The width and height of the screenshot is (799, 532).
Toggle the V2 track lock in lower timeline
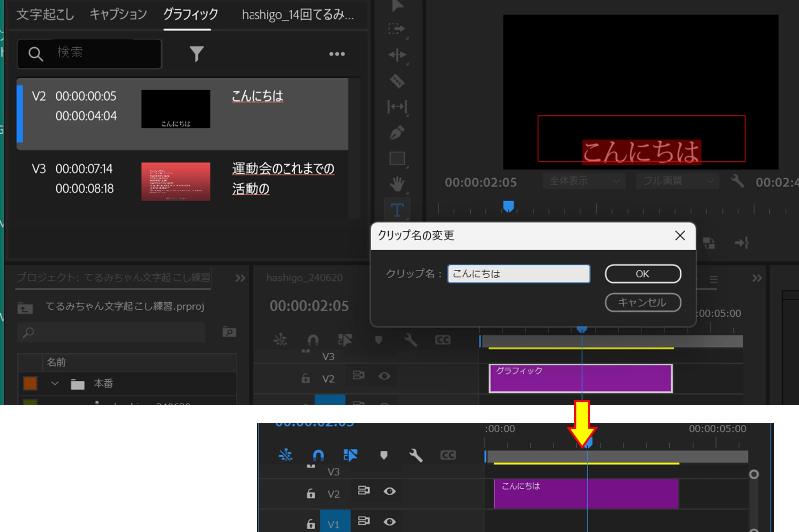tap(311, 494)
